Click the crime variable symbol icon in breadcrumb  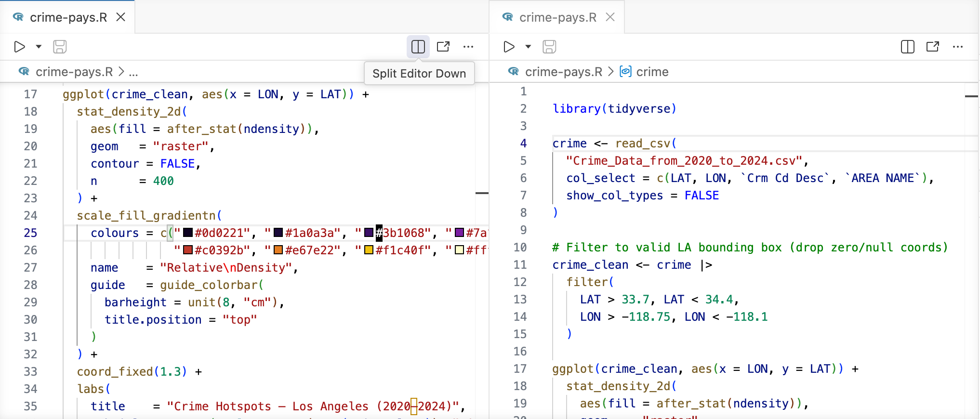pos(625,72)
